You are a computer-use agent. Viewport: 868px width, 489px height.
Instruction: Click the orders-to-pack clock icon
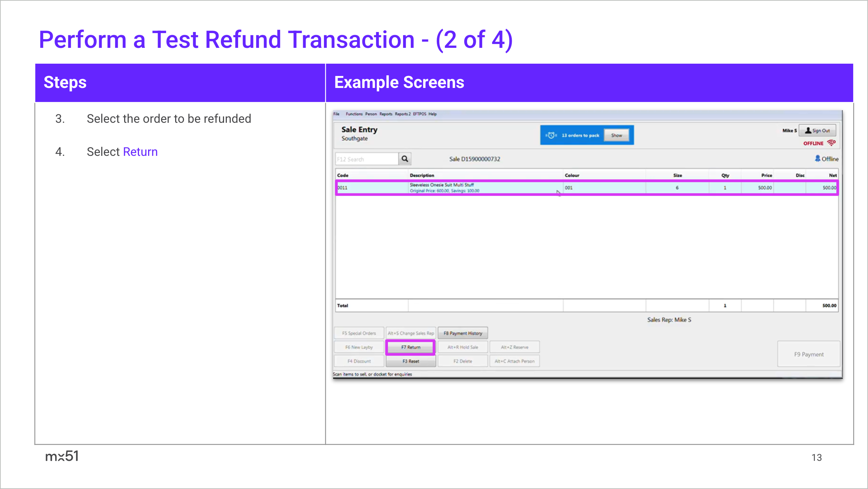point(551,135)
